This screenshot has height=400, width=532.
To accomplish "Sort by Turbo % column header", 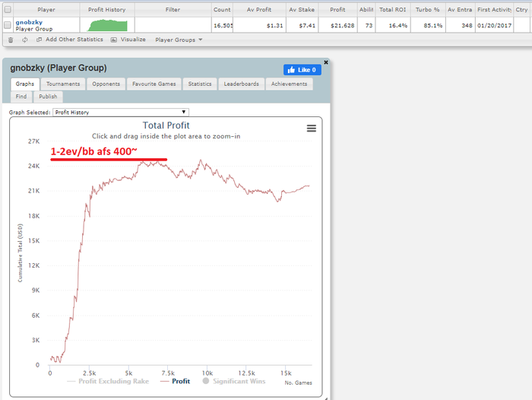I will tap(427, 10).
